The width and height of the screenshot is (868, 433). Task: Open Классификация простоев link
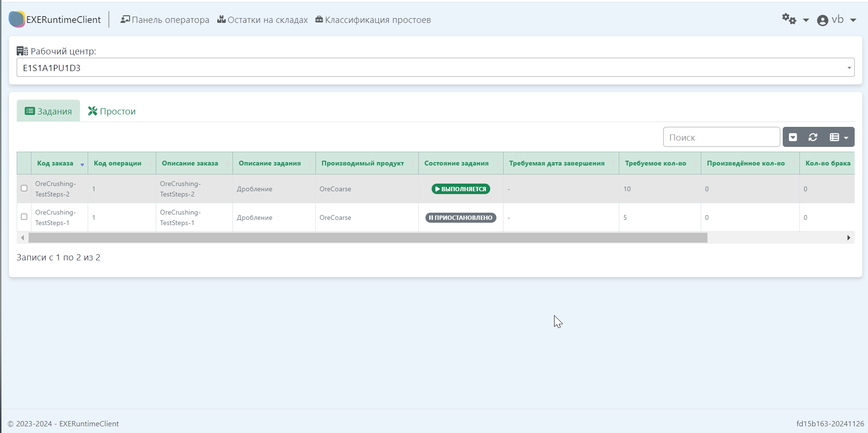[373, 20]
